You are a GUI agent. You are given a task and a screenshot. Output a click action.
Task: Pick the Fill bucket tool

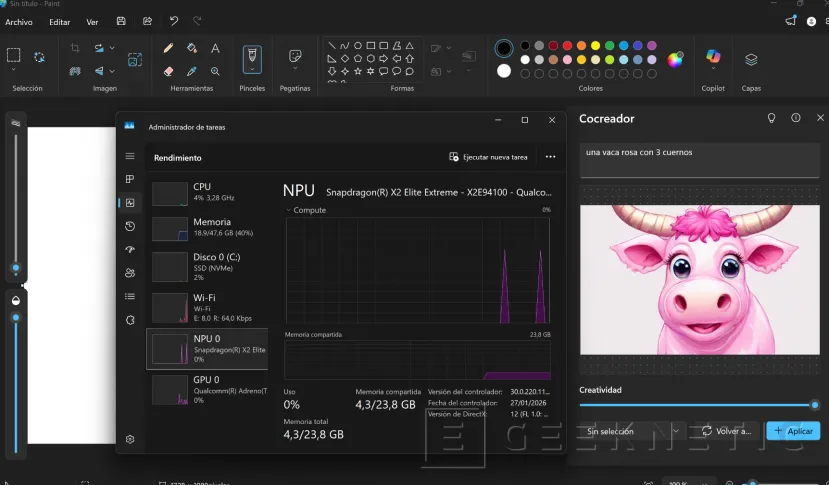(x=192, y=48)
